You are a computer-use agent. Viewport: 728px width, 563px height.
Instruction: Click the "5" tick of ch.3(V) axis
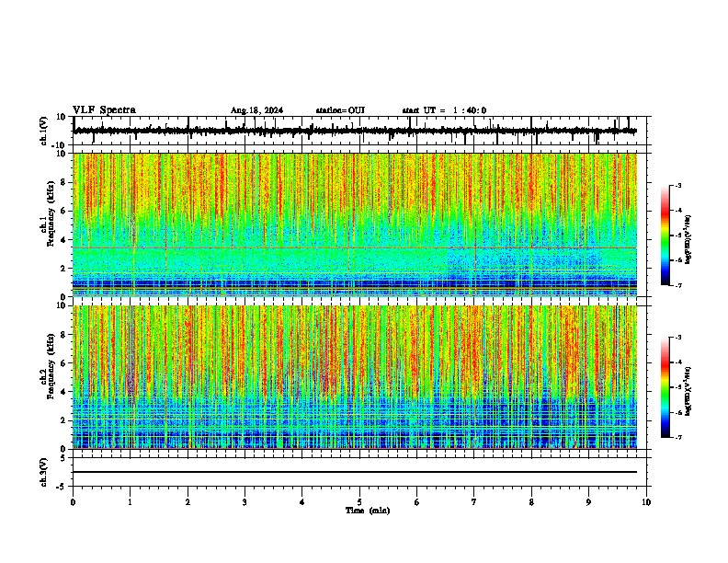[63, 457]
